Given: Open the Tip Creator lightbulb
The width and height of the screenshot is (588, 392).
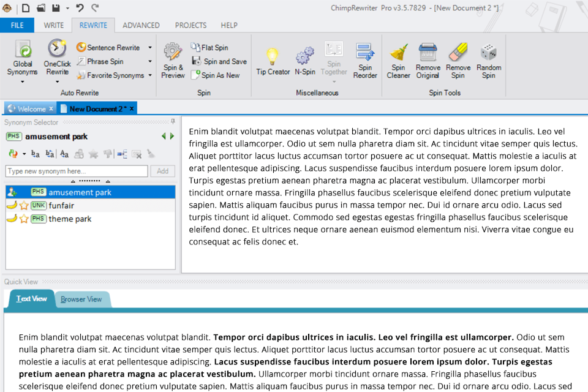Looking at the screenshot, I should (x=273, y=61).
